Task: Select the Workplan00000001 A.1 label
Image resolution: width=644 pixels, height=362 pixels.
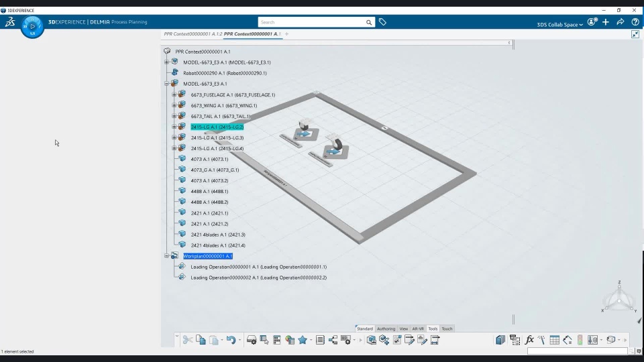Action: point(208,256)
